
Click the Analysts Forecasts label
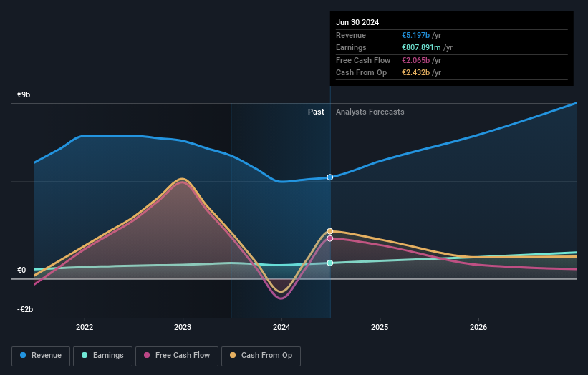[370, 112]
